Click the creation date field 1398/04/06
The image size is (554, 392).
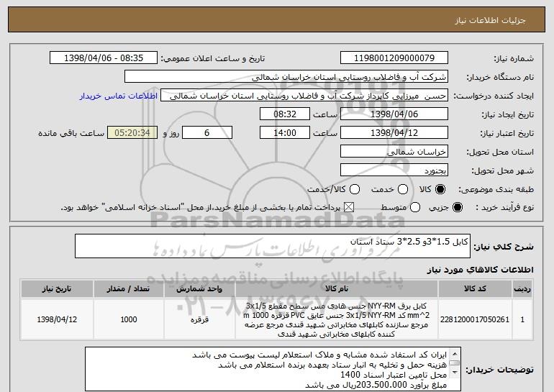click(394, 114)
